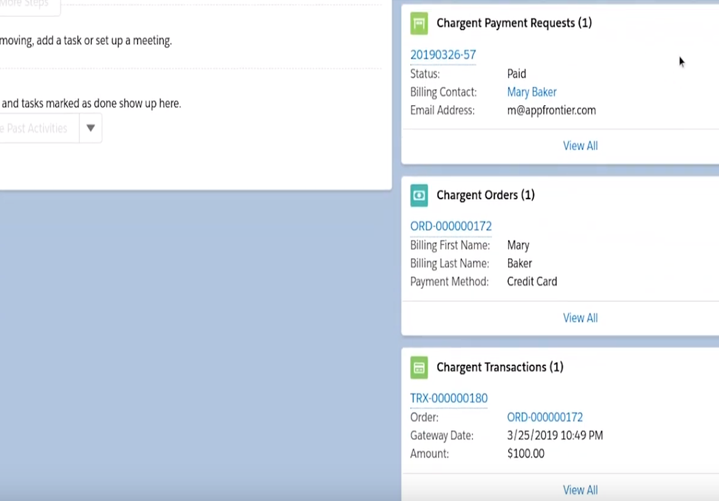Select the Paid status value
The width and height of the screenshot is (719, 501).
click(516, 74)
